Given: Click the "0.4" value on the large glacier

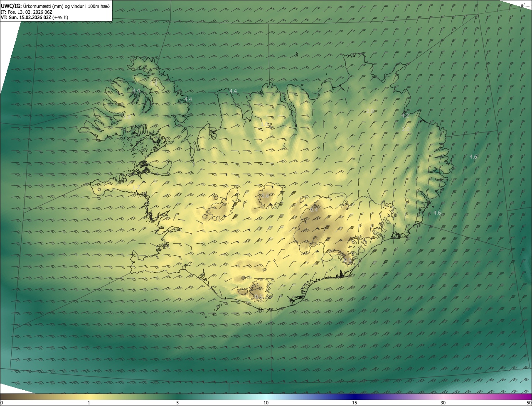Looking at the screenshot, I should coord(314,210).
